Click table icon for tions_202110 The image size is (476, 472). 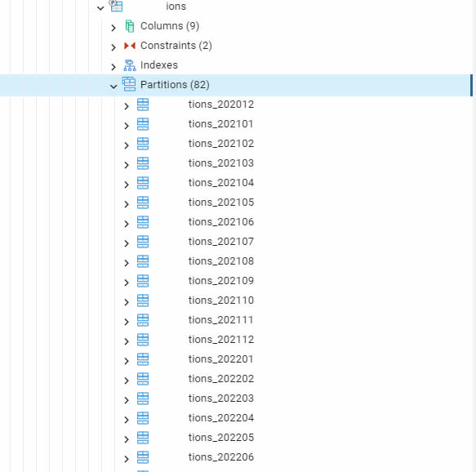(x=143, y=301)
